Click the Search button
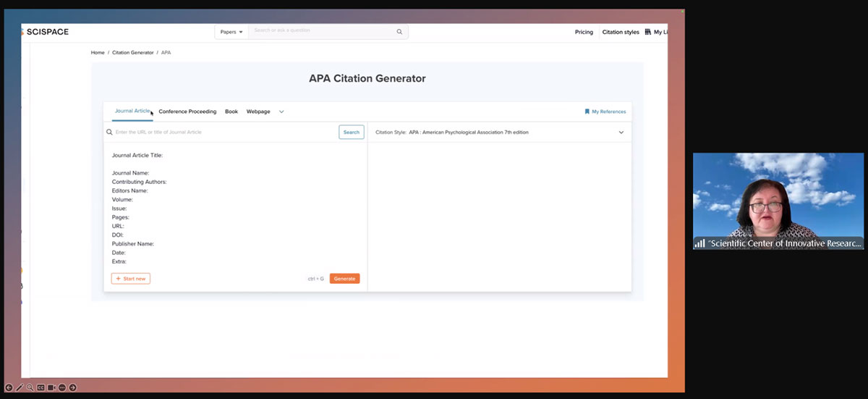 click(x=352, y=133)
